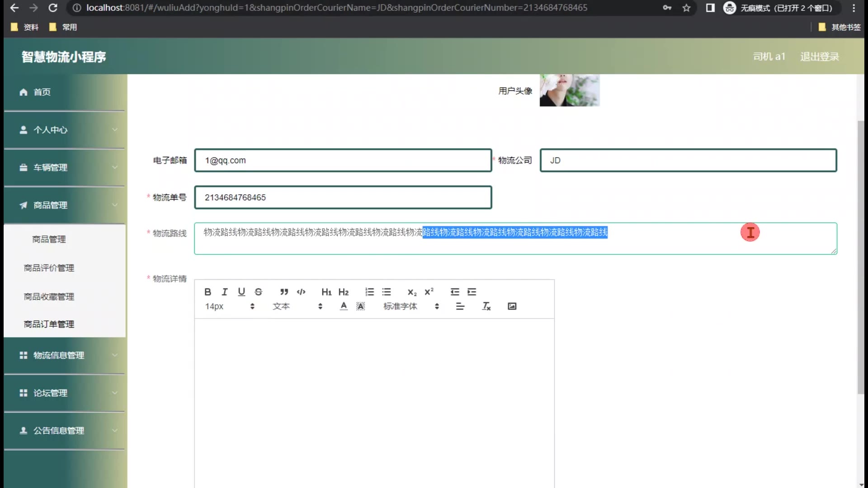Insert an ordered list
This screenshot has height=488, width=868.
[369, 292]
